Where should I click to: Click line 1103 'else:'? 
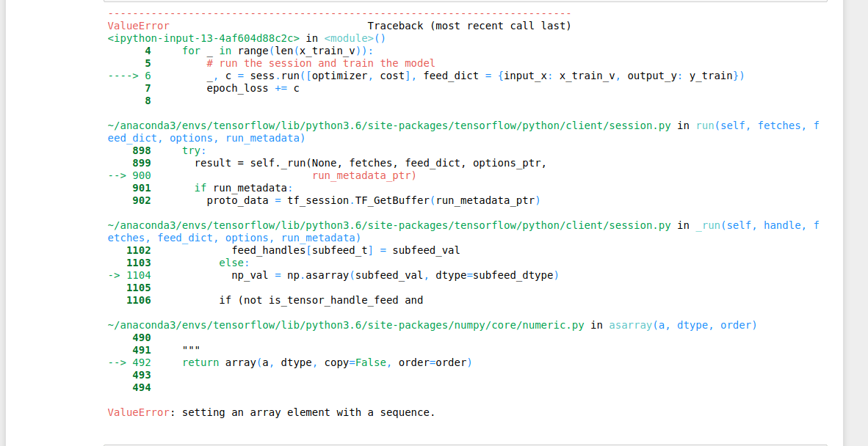click(234, 263)
